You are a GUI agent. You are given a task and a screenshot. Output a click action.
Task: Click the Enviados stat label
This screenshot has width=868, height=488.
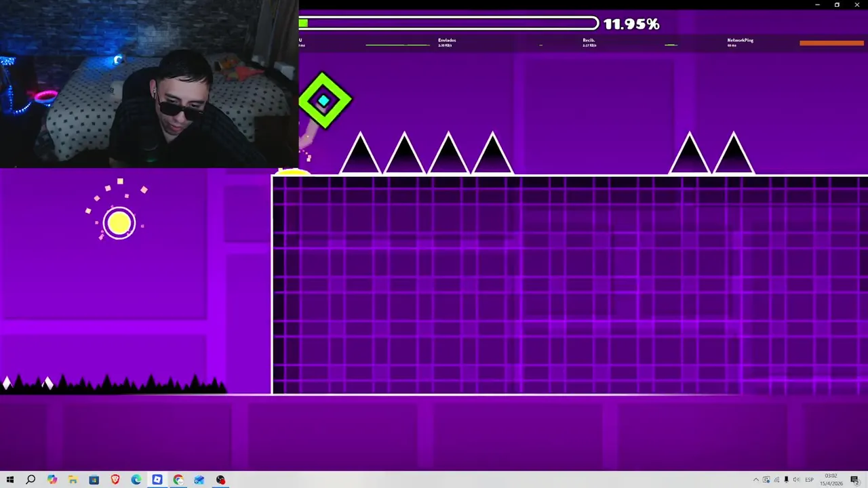tap(447, 41)
